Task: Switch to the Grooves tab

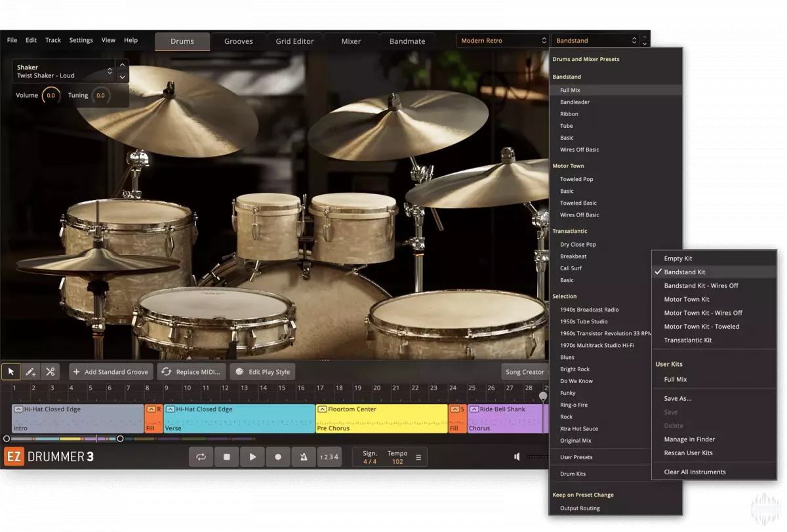Action: [x=239, y=41]
